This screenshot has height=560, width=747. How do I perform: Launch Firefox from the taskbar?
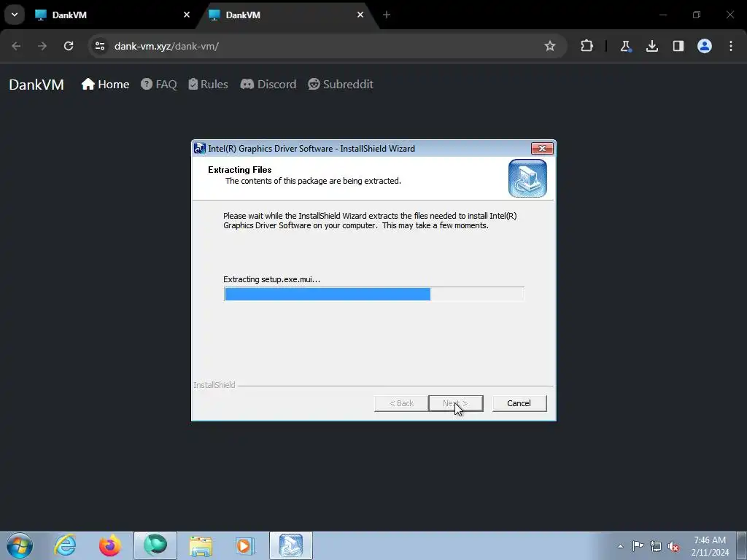pos(110,545)
